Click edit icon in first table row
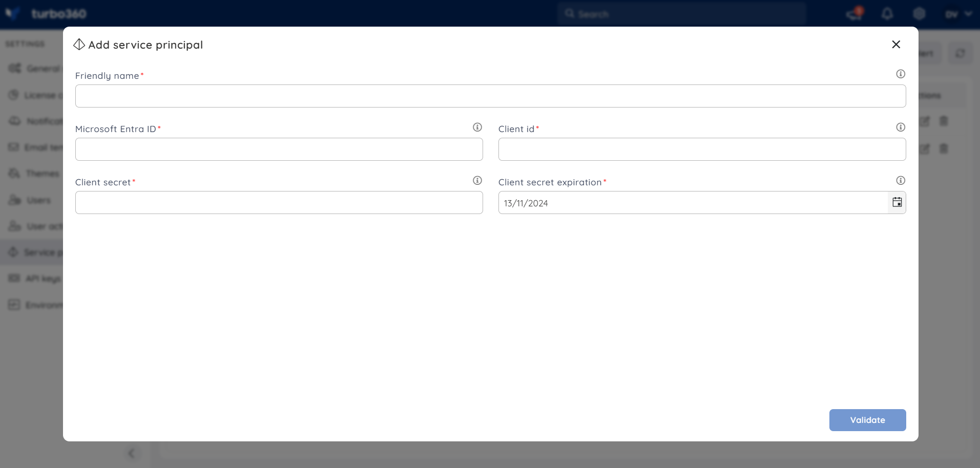 pyautogui.click(x=924, y=121)
